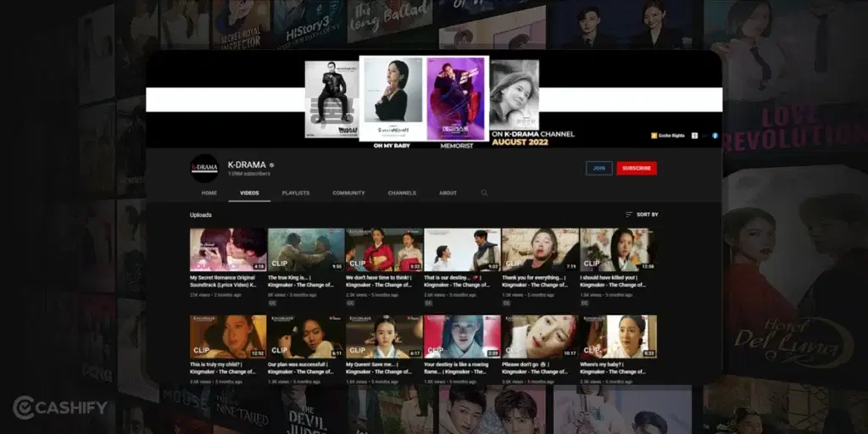Screen dimensions: 868x434
Task: Play the 2:59 'Your destiny' thumbnail
Action: (x=462, y=337)
